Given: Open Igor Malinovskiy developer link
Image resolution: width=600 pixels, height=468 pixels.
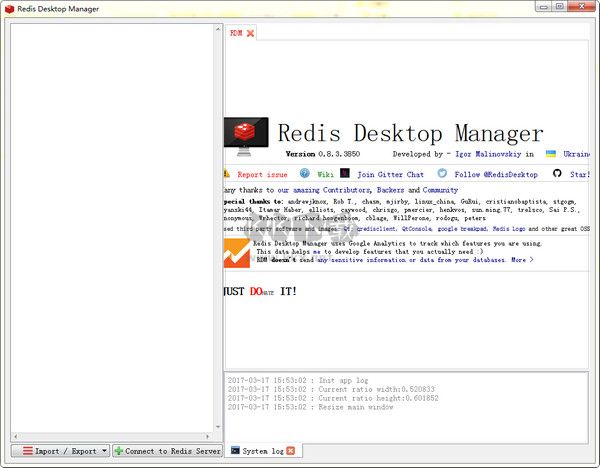Looking at the screenshot, I should click(488, 154).
